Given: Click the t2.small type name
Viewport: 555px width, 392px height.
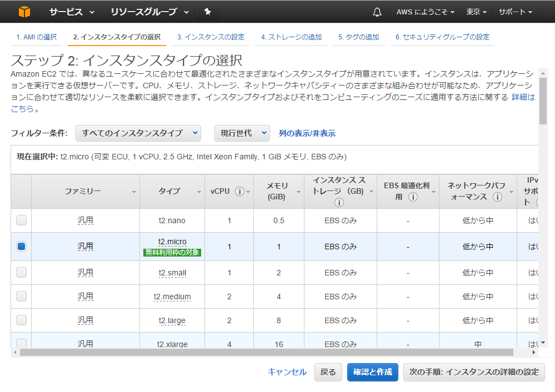Looking at the screenshot, I should (172, 273).
